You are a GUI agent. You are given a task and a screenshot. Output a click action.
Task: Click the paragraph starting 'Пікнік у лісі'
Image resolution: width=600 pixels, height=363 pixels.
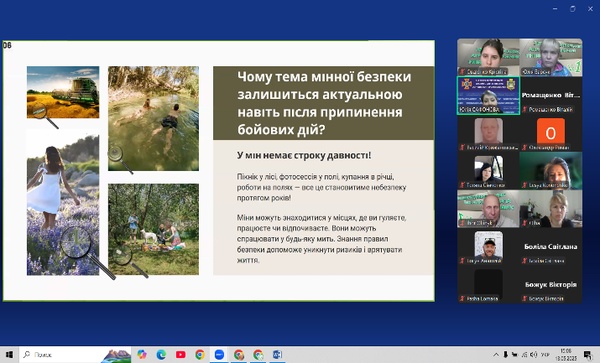pyautogui.click(x=321, y=187)
